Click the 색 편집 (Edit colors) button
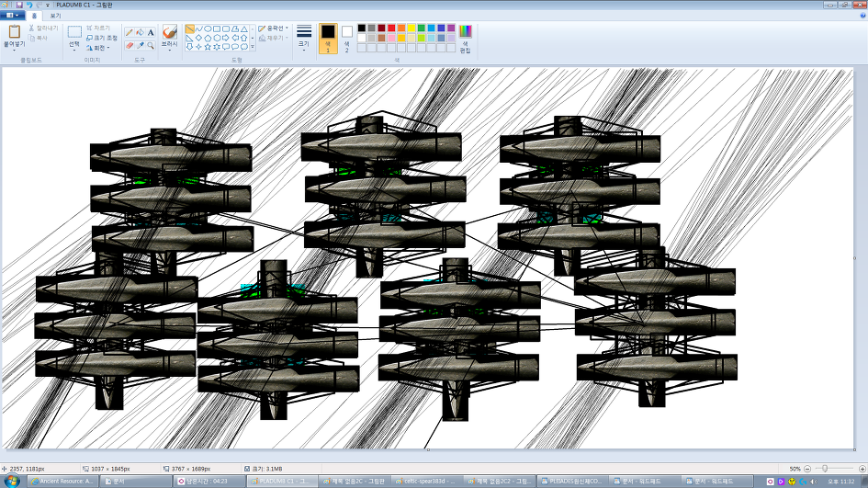The width and height of the screenshot is (868, 488). click(465, 38)
